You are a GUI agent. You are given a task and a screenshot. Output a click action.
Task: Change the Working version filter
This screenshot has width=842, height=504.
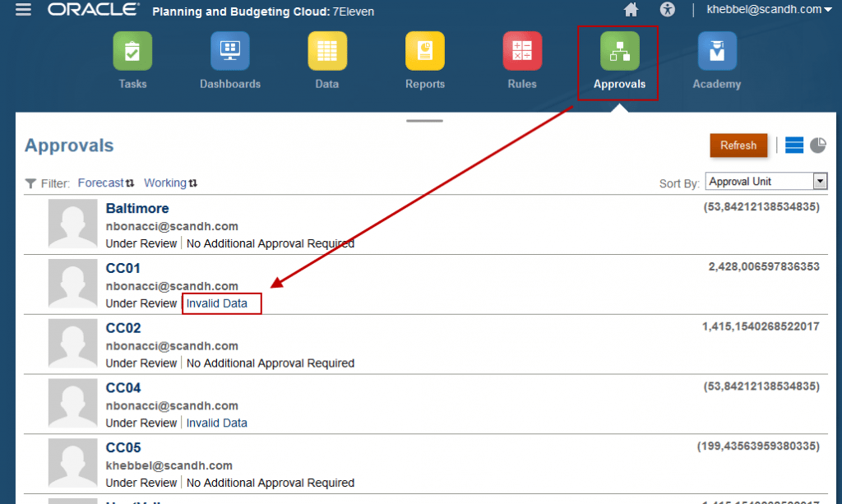170,183
